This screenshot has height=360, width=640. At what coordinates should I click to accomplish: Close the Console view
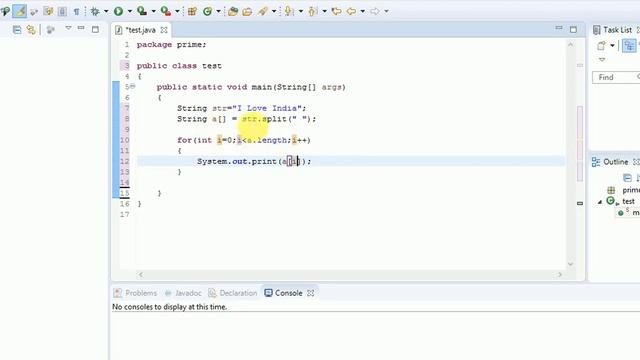(311, 293)
